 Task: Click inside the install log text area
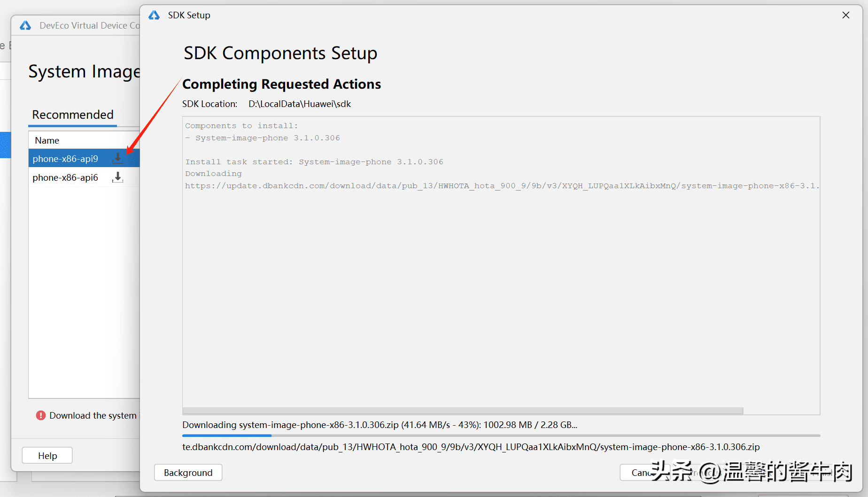point(501,291)
